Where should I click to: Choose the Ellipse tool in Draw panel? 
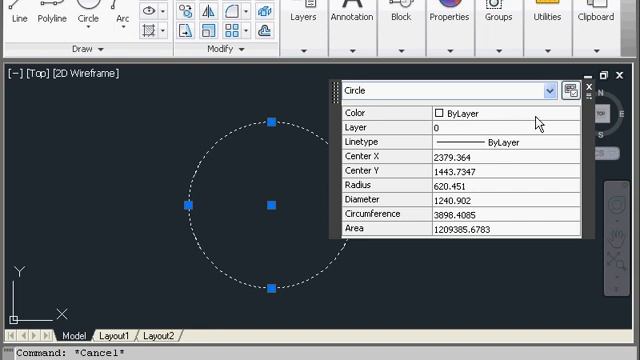pos(149,11)
